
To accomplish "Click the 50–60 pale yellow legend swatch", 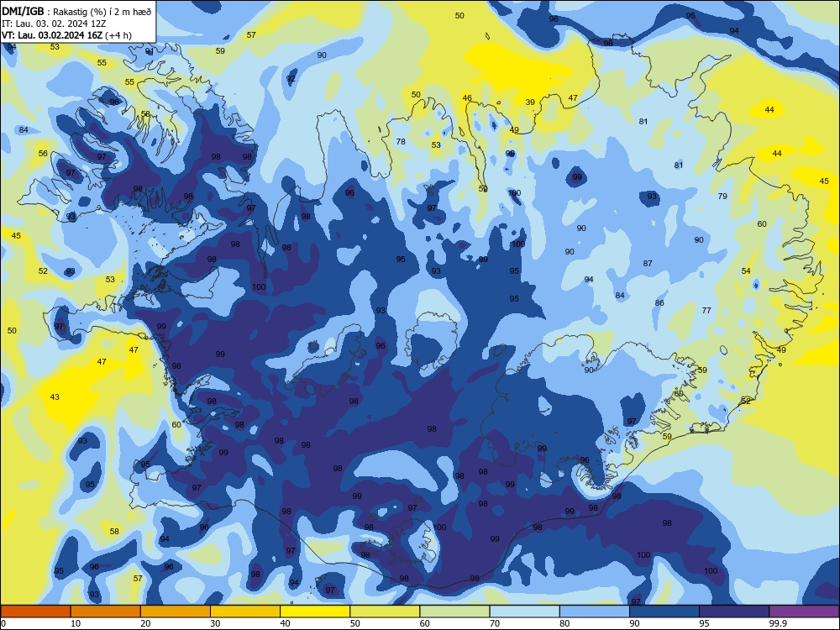I will click(x=385, y=612).
